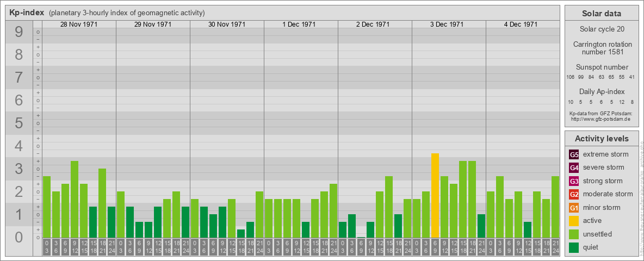Click the 3 Dec 21-24 dark green bar
This screenshot has width=644, height=261.
tap(481, 226)
